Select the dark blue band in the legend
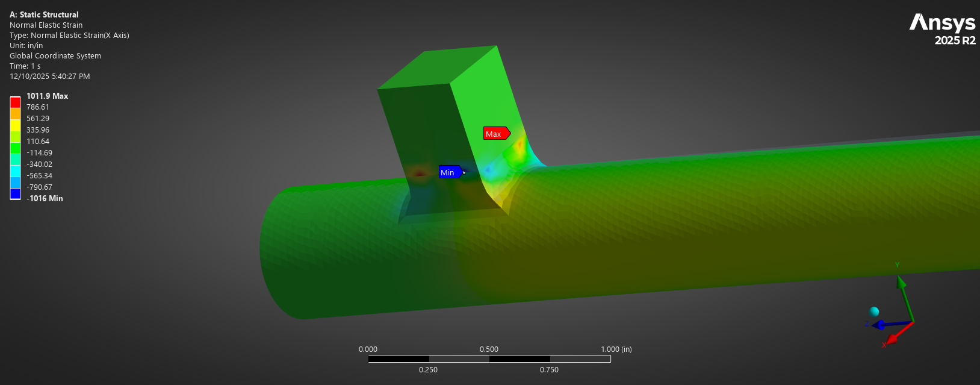 (x=15, y=194)
